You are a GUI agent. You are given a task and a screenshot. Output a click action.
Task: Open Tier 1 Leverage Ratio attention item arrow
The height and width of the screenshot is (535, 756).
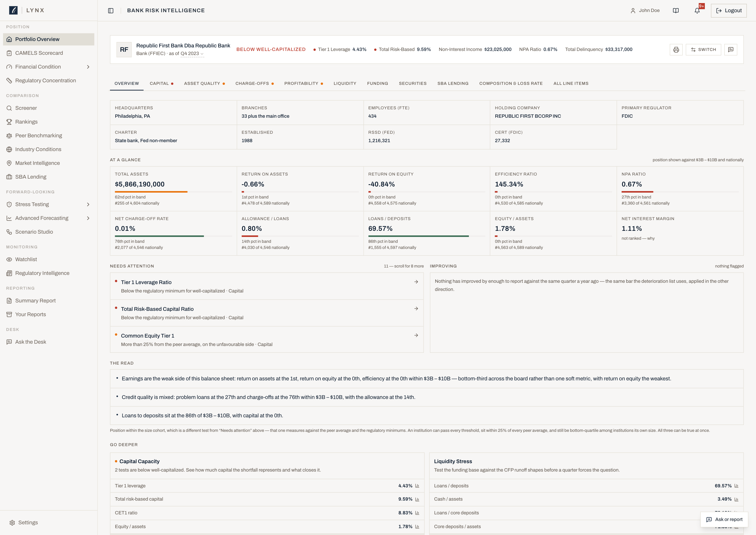(x=416, y=282)
